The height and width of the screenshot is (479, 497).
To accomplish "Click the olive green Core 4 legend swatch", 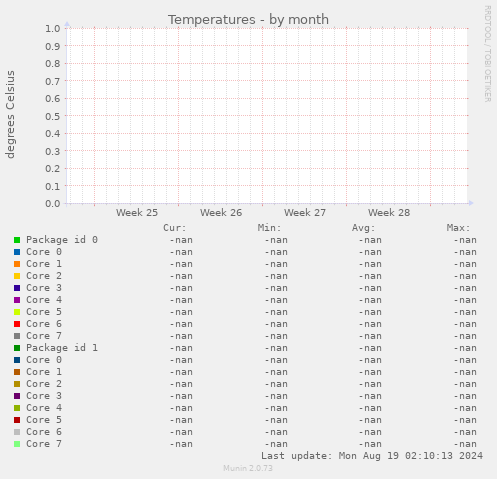I will (17, 408).
